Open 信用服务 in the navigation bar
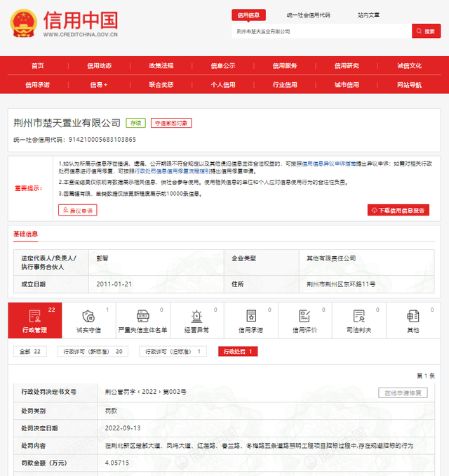The image size is (449, 476). pyautogui.click(x=285, y=65)
